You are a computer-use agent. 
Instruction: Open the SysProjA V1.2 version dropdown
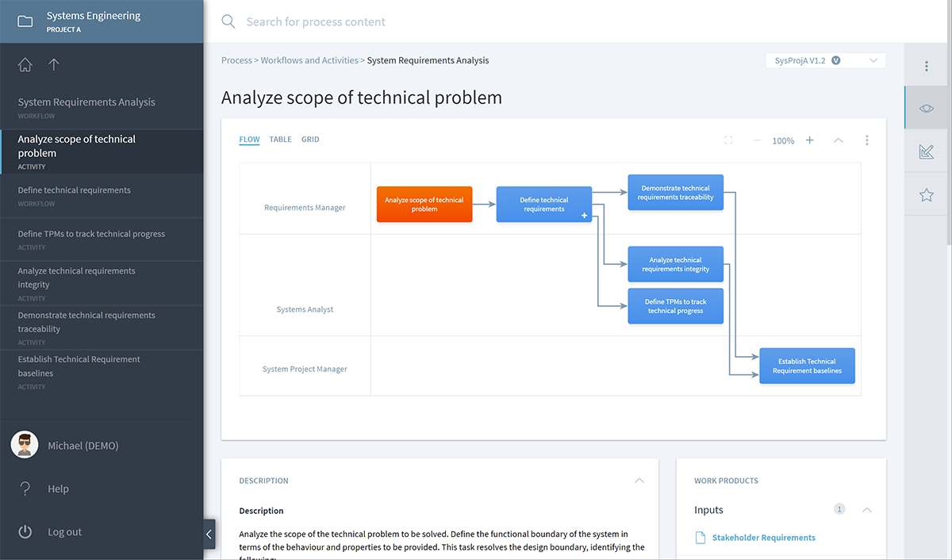[825, 59]
